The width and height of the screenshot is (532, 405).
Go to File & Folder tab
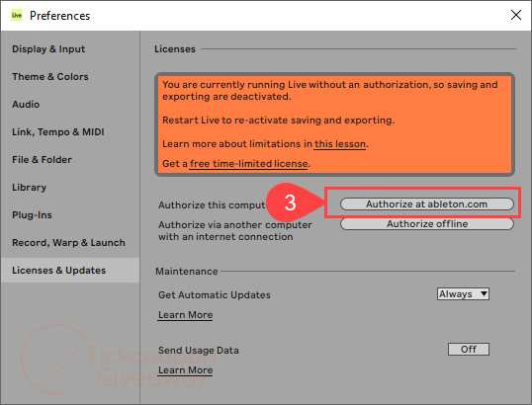tap(43, 160)
